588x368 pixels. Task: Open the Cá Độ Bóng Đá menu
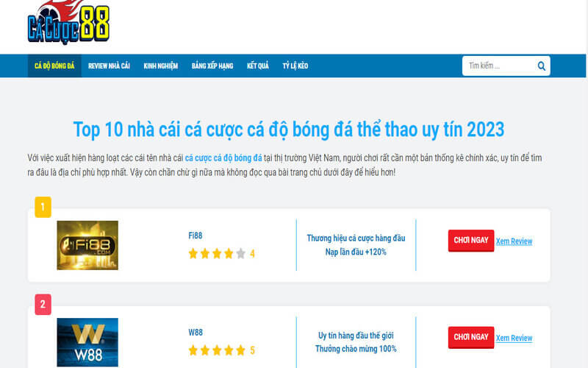pyautogui.click(x=54, y=66)
